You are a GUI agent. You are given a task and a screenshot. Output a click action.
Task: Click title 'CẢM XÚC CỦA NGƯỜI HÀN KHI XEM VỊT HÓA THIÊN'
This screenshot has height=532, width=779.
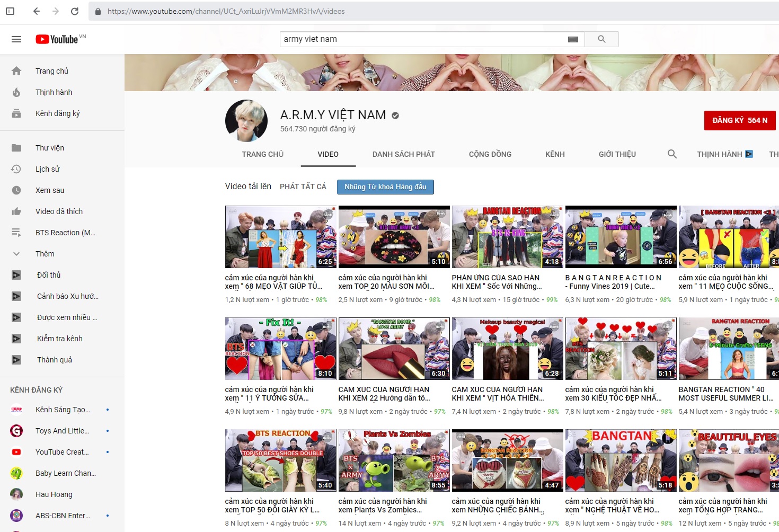pos(498,394)
